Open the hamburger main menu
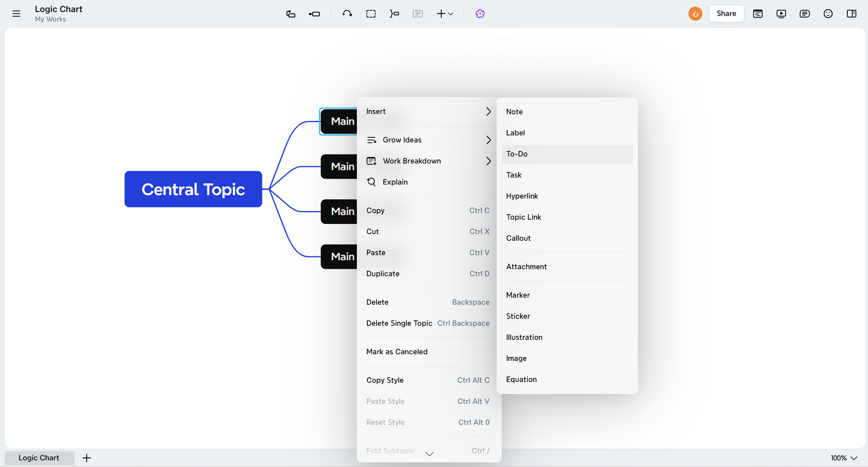Screen dimensions: 868x467 tap(16, 14)
